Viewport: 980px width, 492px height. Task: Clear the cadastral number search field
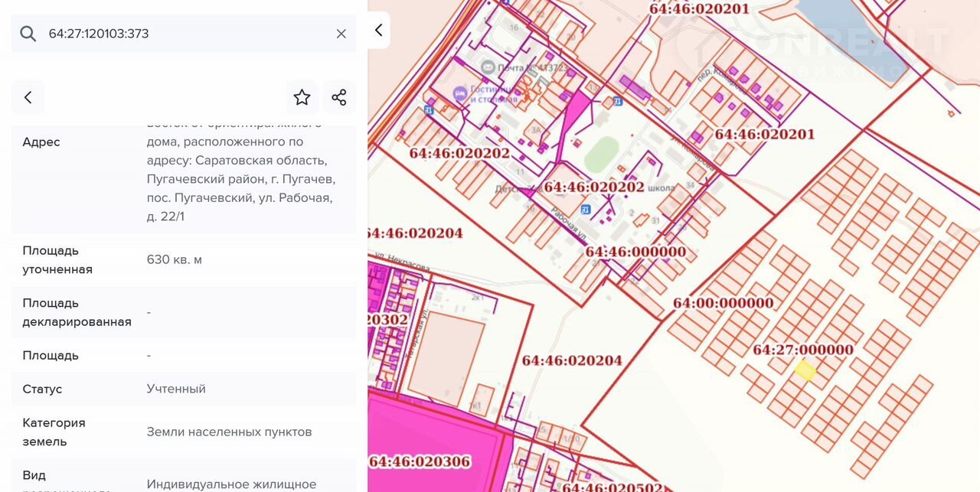tap(341, 34)
